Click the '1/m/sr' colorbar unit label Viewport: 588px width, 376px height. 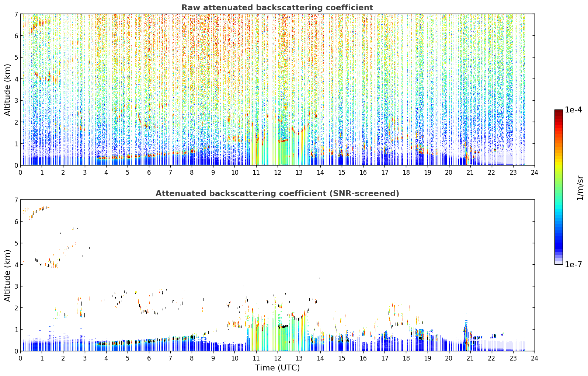tap(580, 188)
